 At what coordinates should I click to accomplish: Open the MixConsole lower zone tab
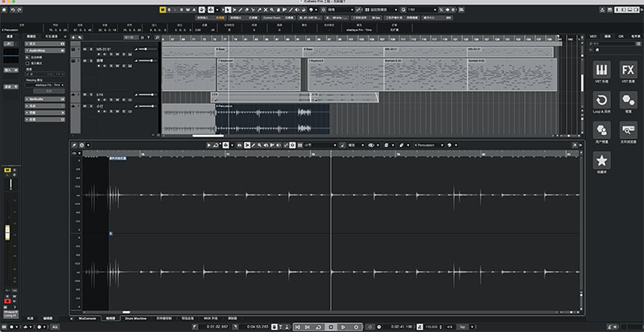[x=87, y=318]
